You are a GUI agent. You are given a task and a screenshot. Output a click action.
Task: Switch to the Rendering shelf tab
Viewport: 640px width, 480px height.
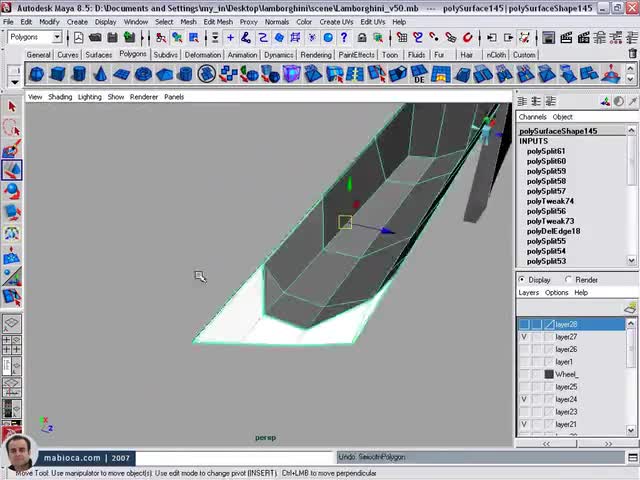pyautogui.click(x=316, y=55)
